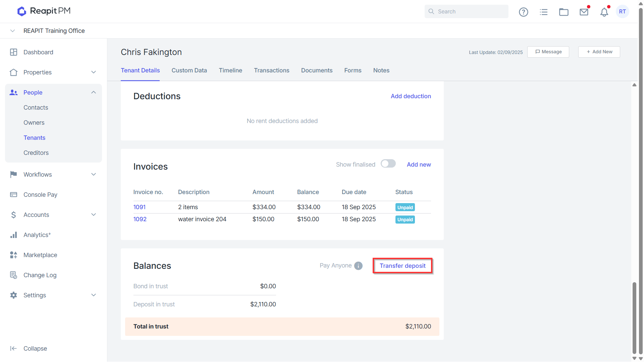Click the Add New button
The width and height of the screenshot is (644, 362).
click(599, 52)
